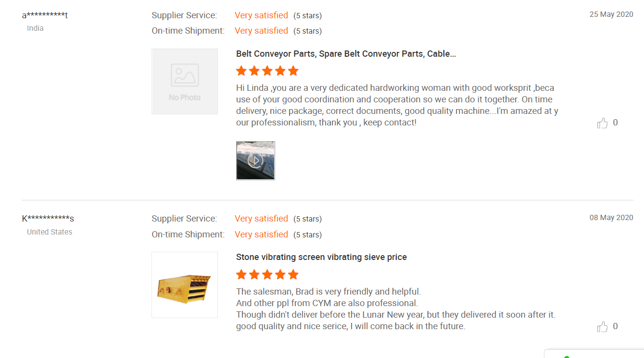Screen dimensions: 644x358
Task: Click reviewer name a**********t
Action: [x=45, y=15]
